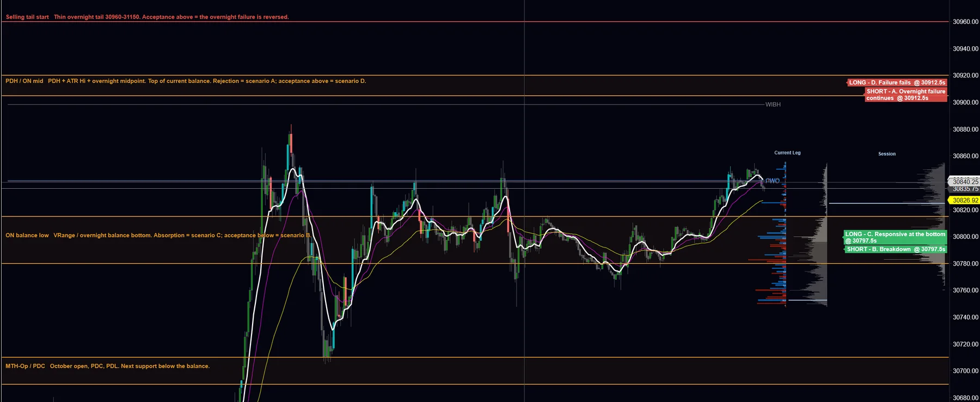Click the 30740.00 price axis label
This screenshot has width=980, height=402.
(x=965, y=317)
